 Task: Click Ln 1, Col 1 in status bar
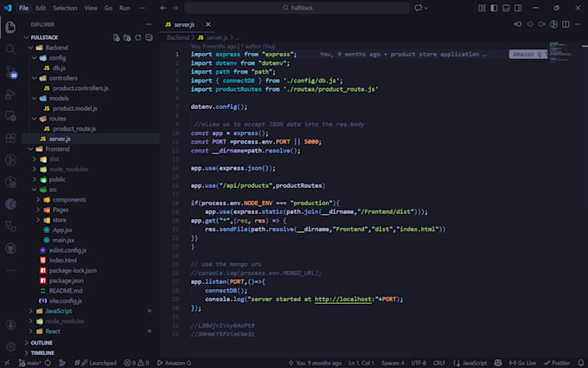coord(361,363)
